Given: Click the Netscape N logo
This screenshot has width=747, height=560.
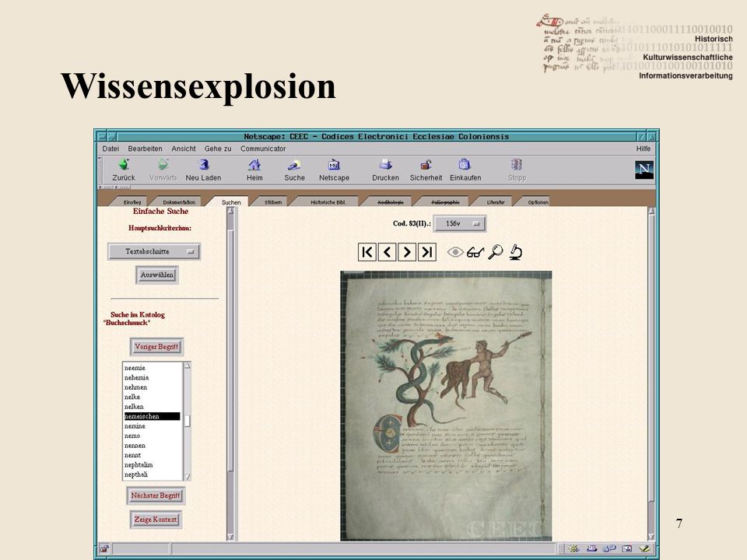Looking at the screenshot, I should pyautogui.click(x=644, y=170).
